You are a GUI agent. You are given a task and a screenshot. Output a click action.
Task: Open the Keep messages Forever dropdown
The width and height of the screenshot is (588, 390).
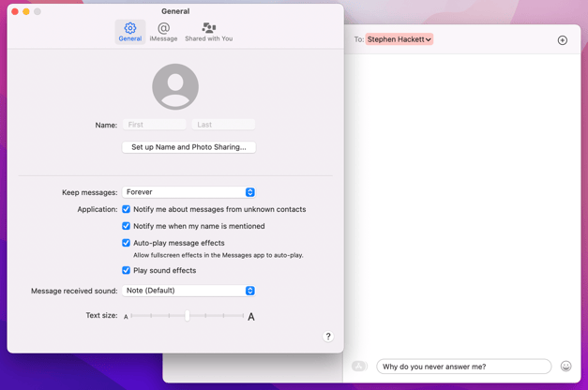(188, 192)
